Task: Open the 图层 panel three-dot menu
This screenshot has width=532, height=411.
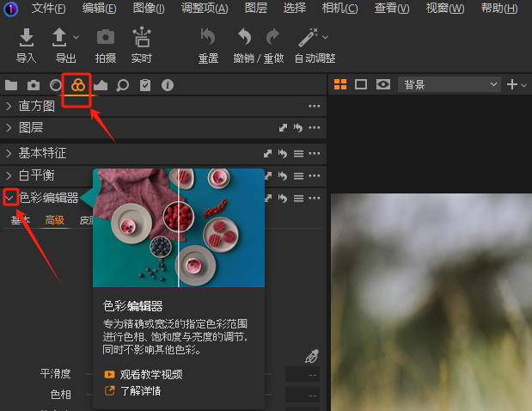Action: (315, 127)
